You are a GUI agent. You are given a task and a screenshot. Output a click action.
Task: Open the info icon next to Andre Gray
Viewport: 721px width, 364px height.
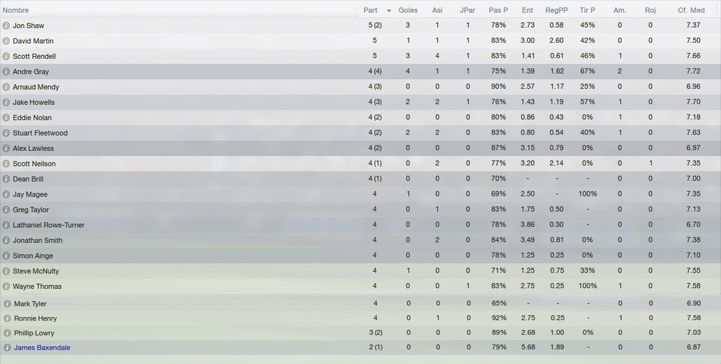6,72
